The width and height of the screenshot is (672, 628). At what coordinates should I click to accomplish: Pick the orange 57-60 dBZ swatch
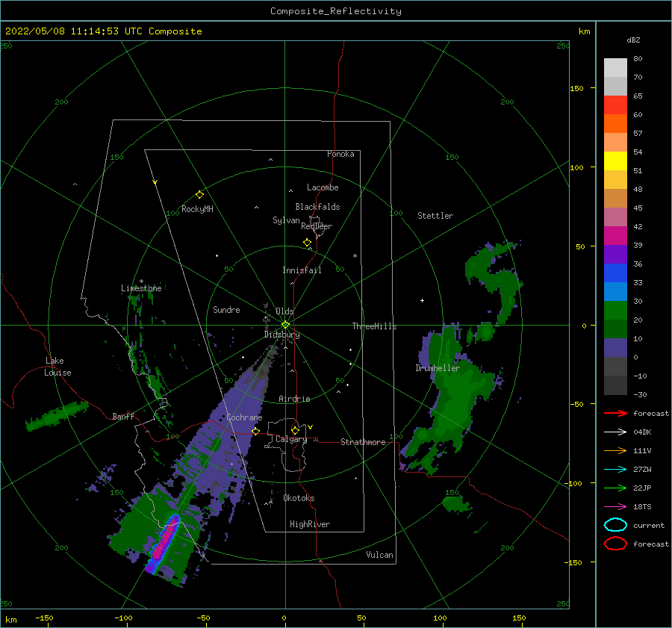click(x=615, y=124)
